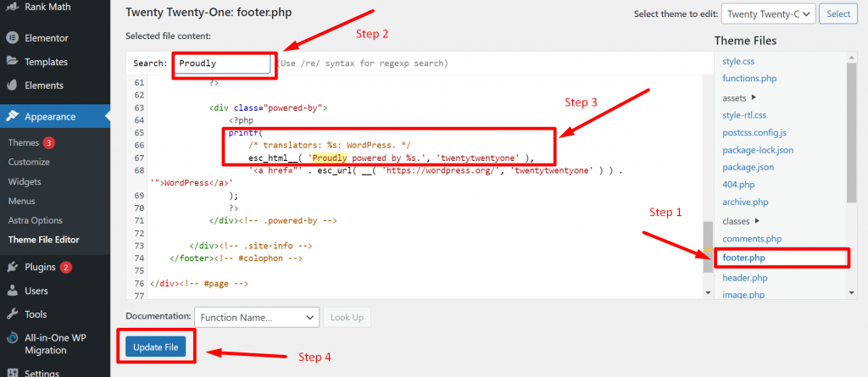
Task: Open header.php file
Action: (745, 277)
